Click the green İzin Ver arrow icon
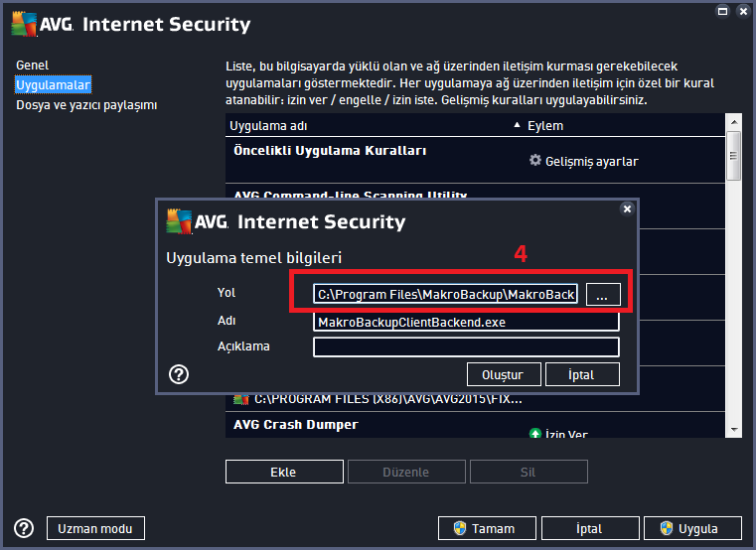 535,433
